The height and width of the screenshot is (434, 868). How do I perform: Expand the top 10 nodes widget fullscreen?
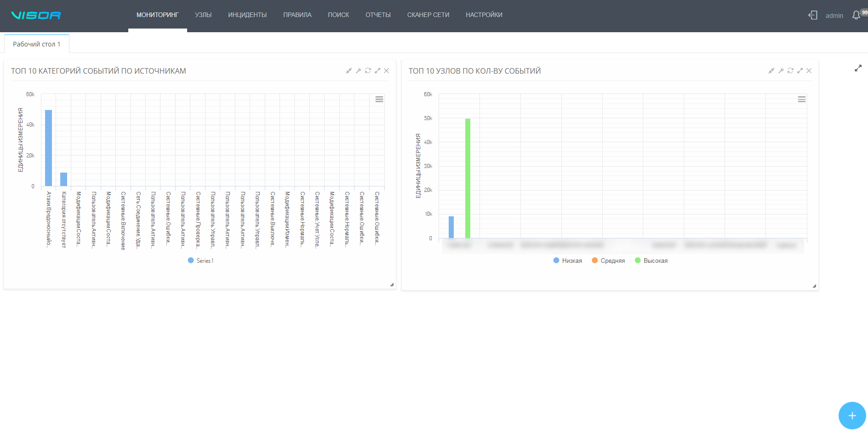coord(800,70)
